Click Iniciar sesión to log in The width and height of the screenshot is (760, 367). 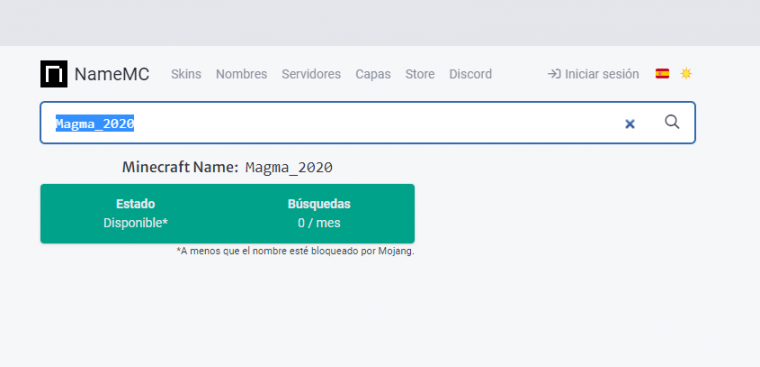(602, 74)
